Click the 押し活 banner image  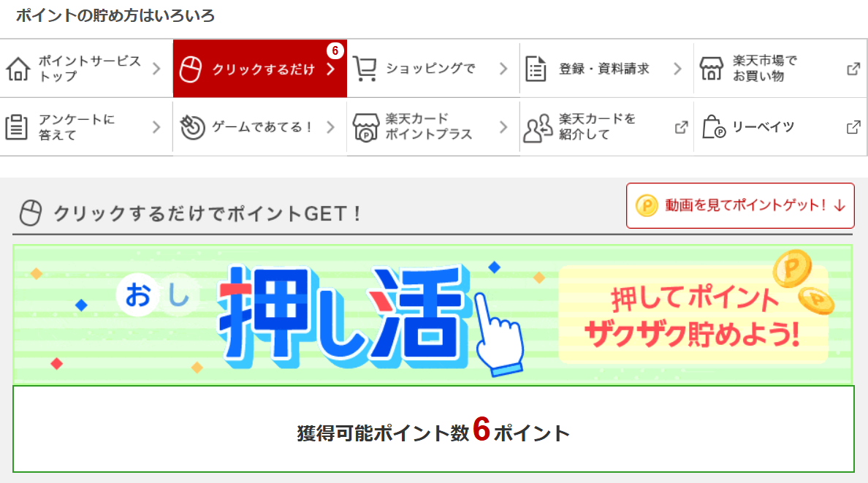(x=433, y=315)
